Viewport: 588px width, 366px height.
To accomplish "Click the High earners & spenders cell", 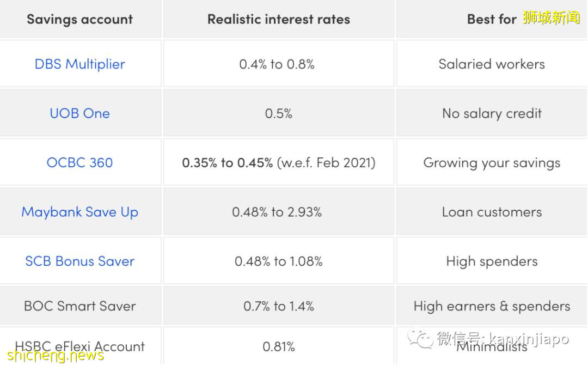I will (x=492, y=306).
